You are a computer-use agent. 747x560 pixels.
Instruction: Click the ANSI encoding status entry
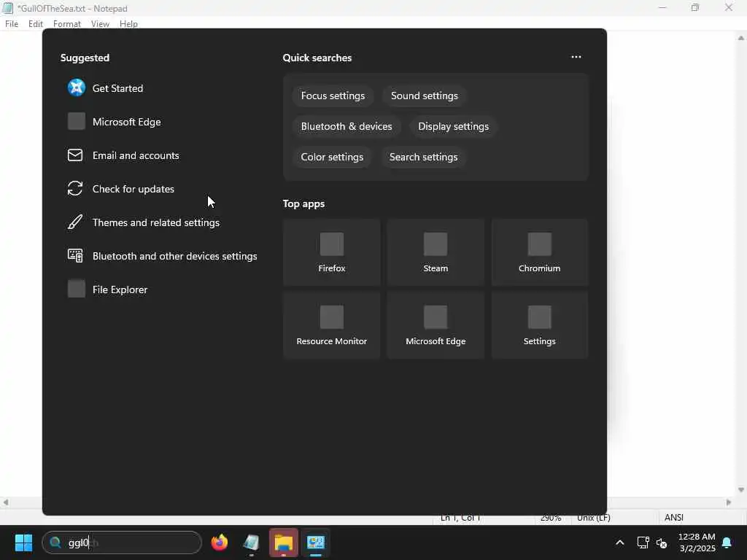coord(673,518)
